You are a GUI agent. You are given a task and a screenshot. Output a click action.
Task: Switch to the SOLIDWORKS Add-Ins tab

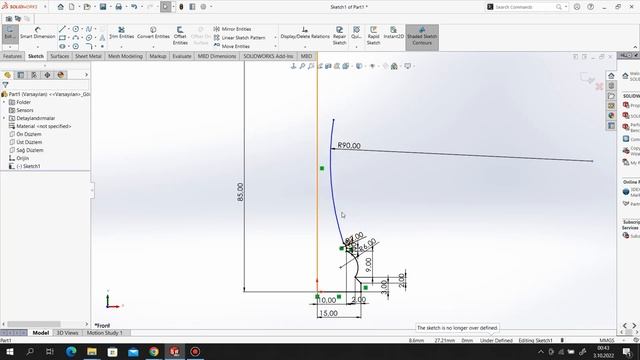tap(268, 56)
